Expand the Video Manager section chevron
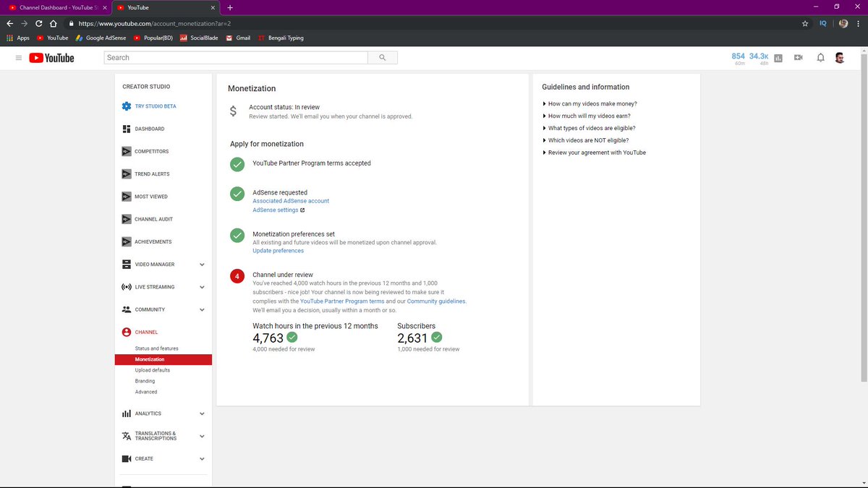868x488 pixels. tap(202, 265)
